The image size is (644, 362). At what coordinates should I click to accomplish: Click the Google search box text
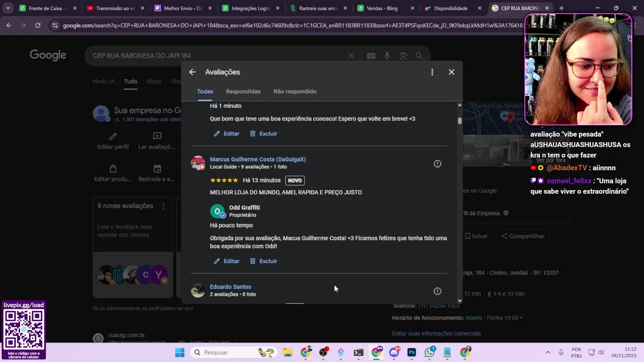click(x=142, y=56)
